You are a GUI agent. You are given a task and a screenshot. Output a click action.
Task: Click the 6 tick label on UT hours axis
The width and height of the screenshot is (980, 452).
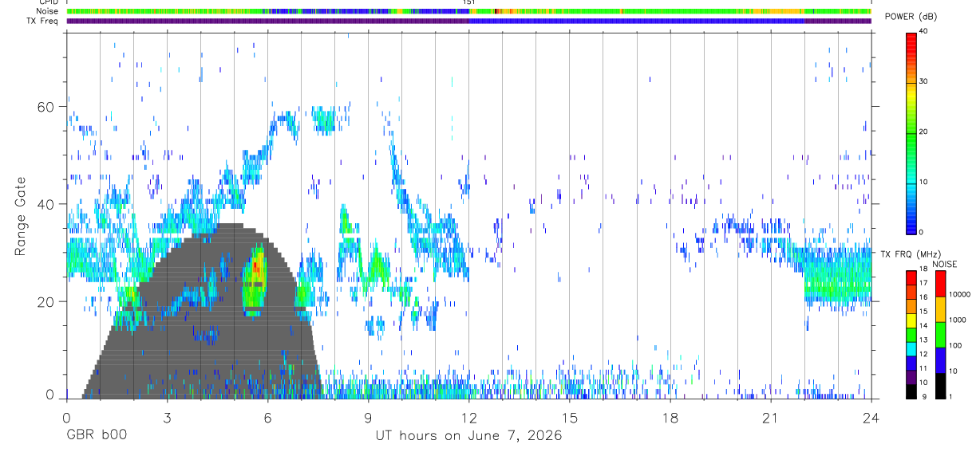pos(267,418)
